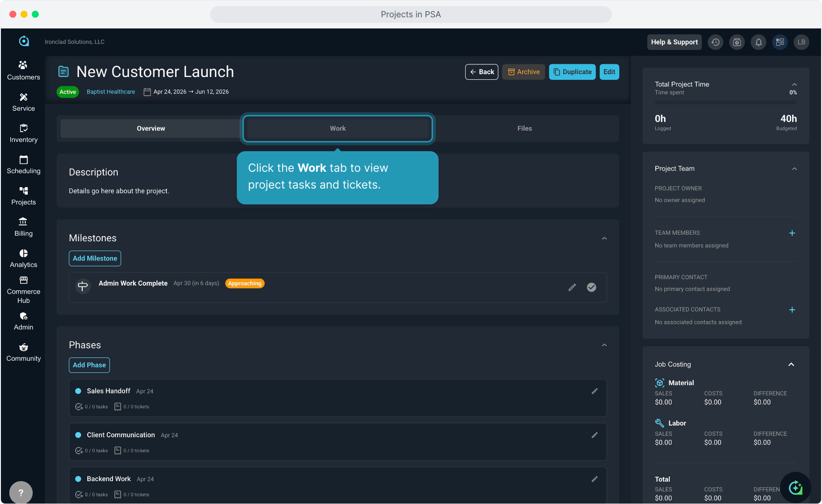Collapse the Project Team card

794,169
